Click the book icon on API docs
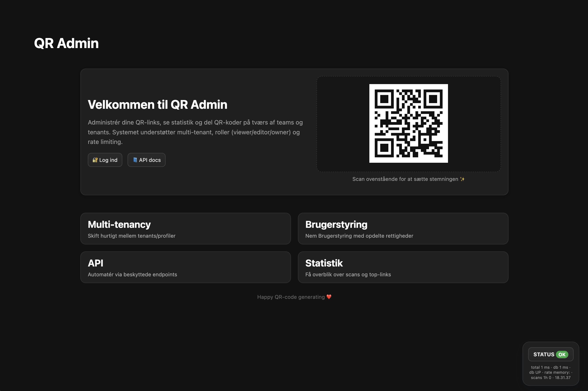The height and width of the screenshot is (391, 588). (x=135, y=160)
